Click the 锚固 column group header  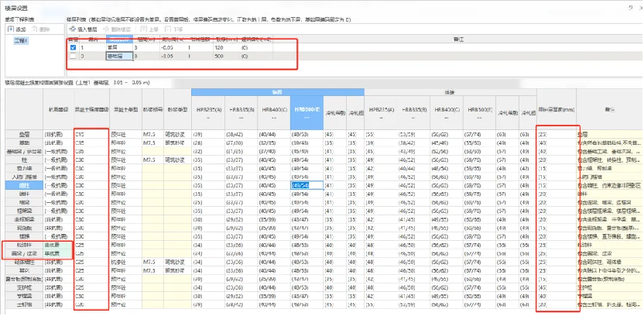(277, 91)
